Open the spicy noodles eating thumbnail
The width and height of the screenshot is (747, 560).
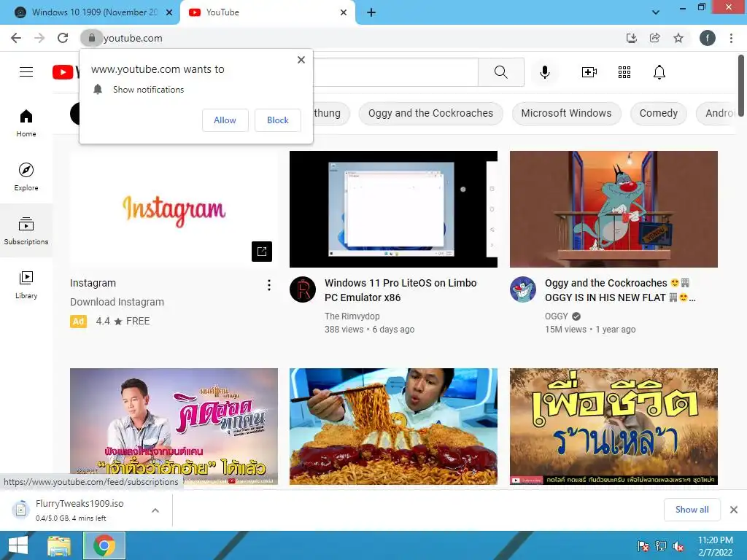click(x=393, y=426)
